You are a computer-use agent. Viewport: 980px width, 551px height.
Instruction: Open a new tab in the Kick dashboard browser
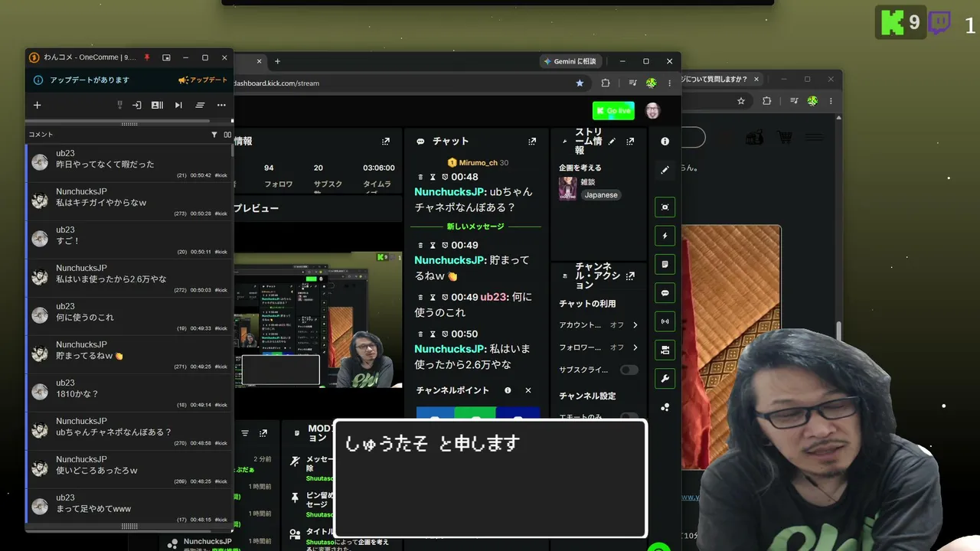[x=277, y=61]
